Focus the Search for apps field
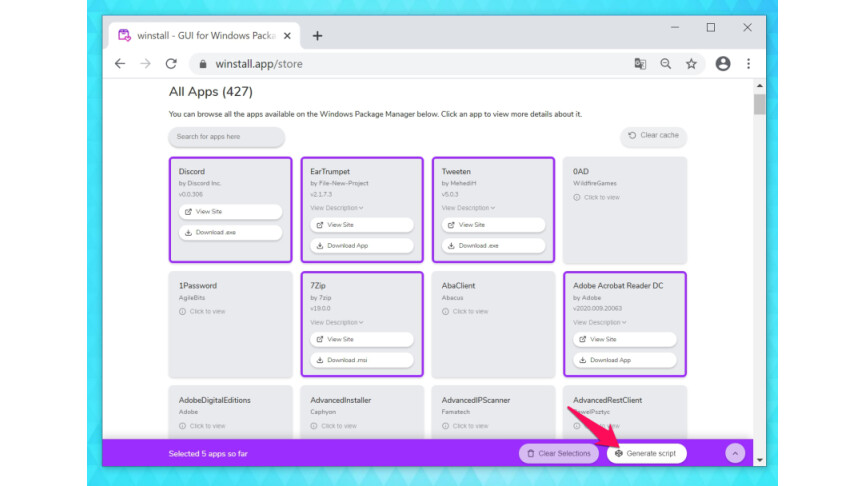864x486 pixels. (x=226, y=137)
